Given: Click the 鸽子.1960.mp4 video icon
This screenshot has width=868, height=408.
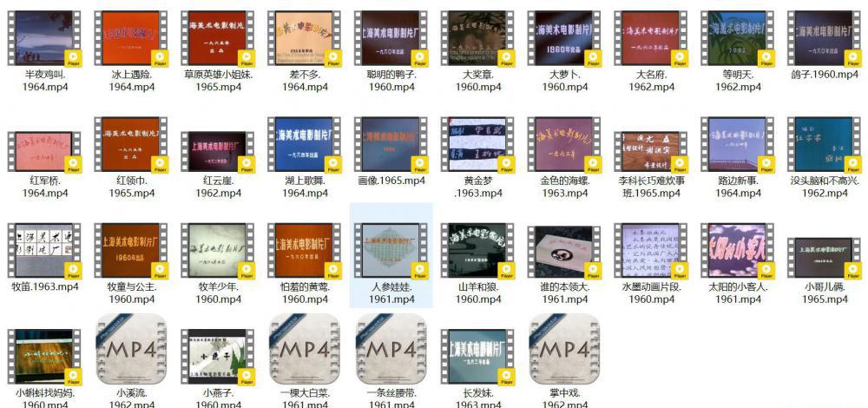Looking at the screenshot, I should click(825, 38).
